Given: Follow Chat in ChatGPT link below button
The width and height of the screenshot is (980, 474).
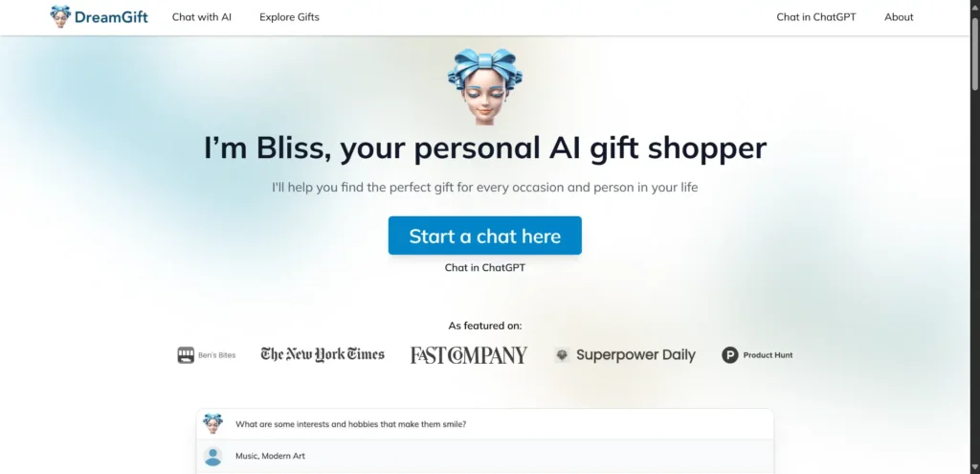Looking at the screenshot, I should coord(485,267).
